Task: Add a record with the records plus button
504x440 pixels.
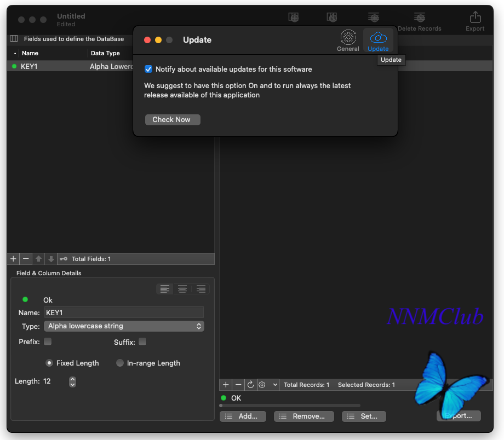Action: (226, 384)
